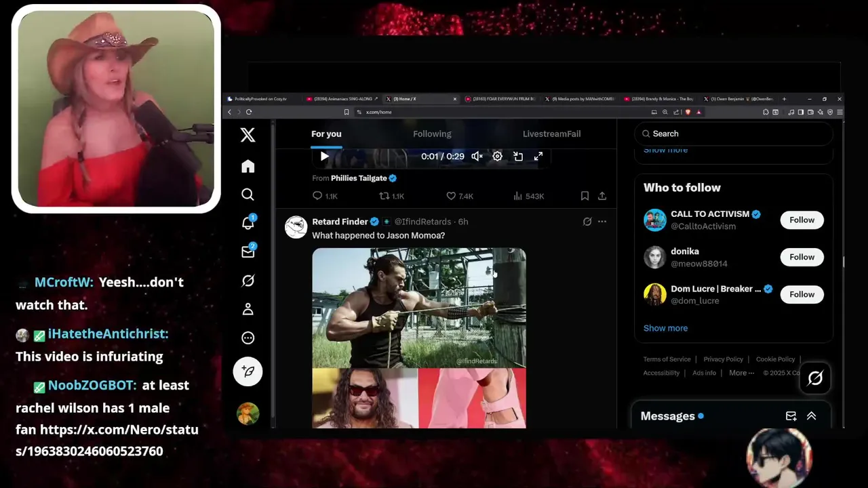Open Privacy Policy link
Viewport: 868px width, 488px height.
[x=723, y=359]
